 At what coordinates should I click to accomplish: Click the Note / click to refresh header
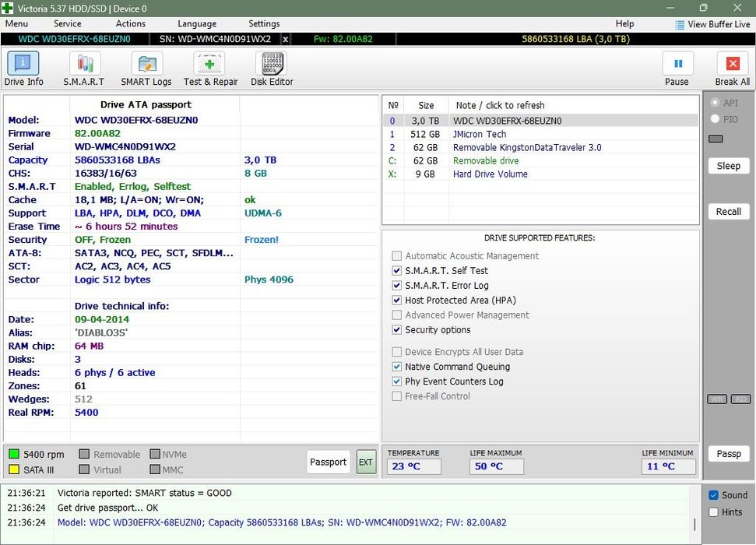point(500,105)
